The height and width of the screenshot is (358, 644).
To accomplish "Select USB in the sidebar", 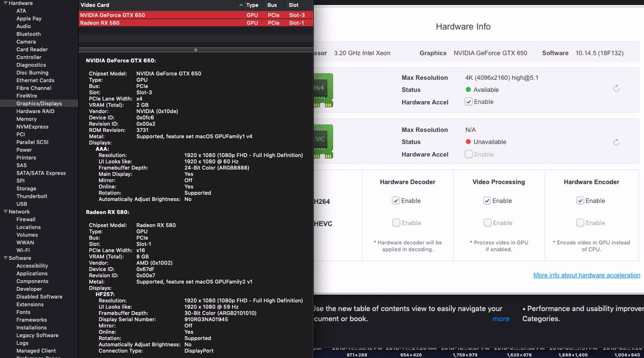I will [x=22, y=204].
